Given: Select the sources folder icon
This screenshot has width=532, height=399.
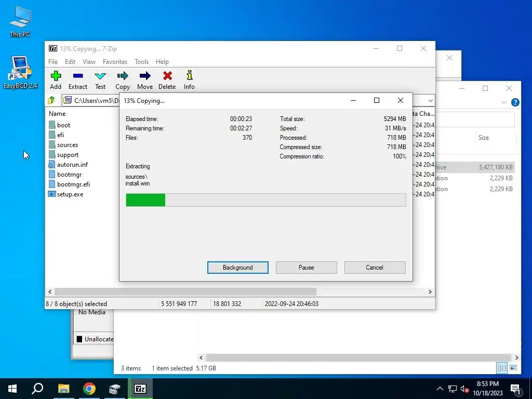Looking at the screenshot, I should click(x=52, y=144).
